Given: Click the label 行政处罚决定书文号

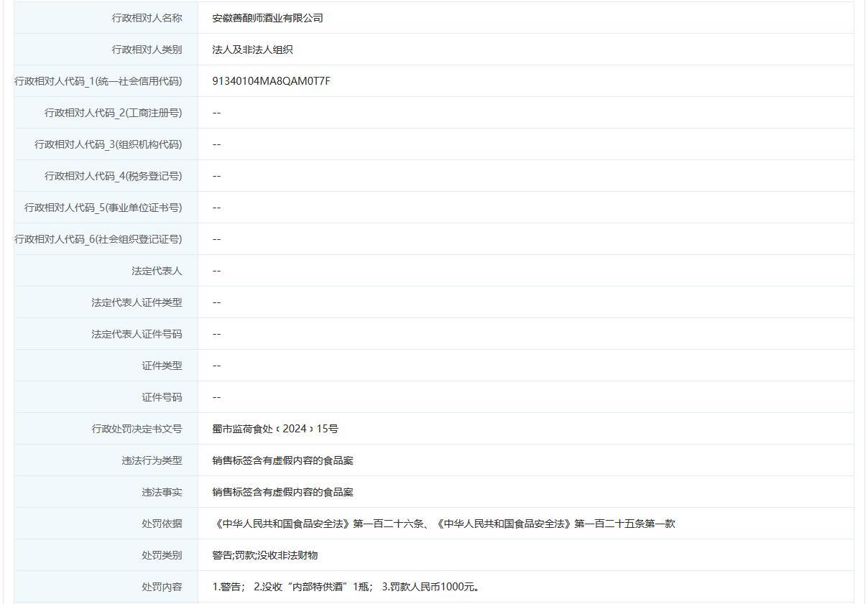Looking at the screenshot, I should click(137, 429).
